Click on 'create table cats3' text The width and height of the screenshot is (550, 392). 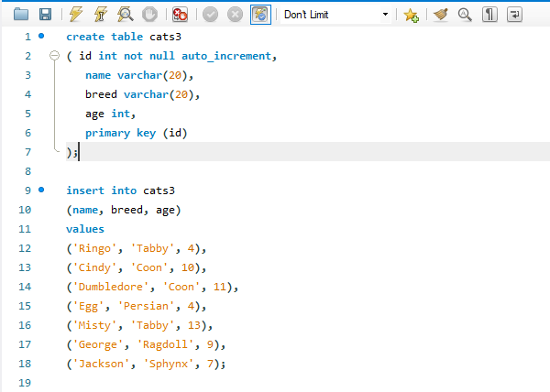[x=124, y=37]
